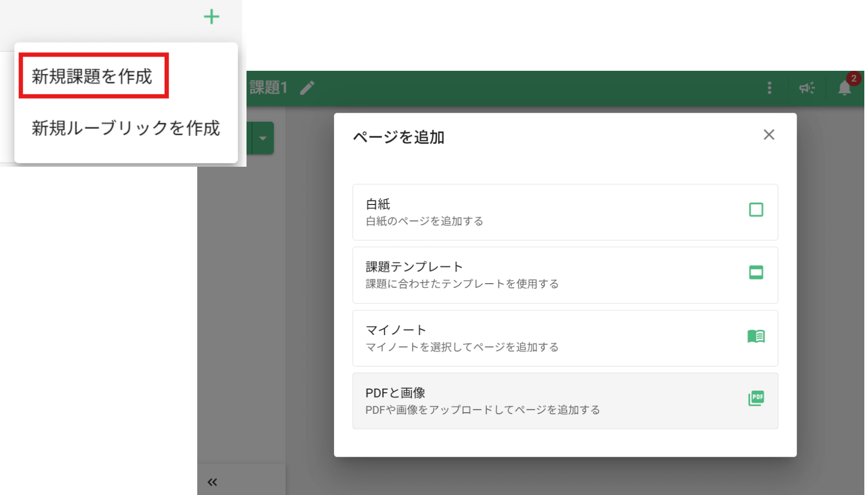Click the green plus icon

coord(211,17)
